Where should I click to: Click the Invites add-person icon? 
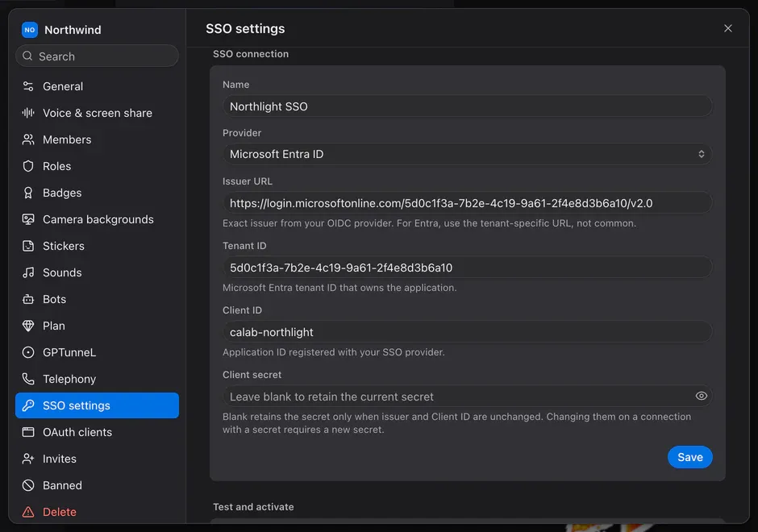coord(28,459)
